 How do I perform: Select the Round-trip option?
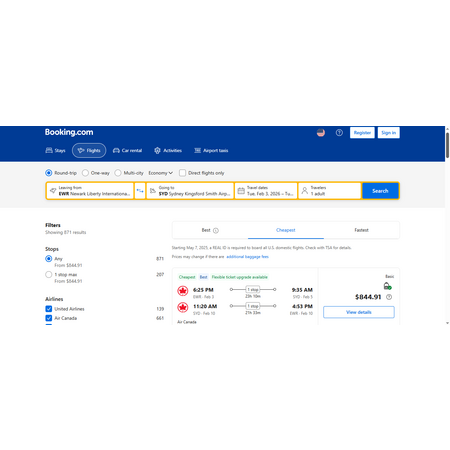tap(49, 173)
